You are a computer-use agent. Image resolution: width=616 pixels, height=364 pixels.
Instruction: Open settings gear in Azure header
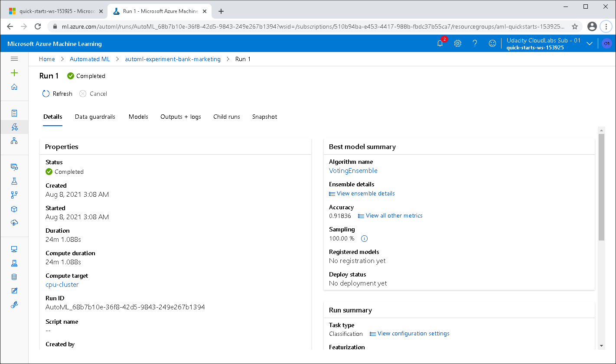click(457, 43)
